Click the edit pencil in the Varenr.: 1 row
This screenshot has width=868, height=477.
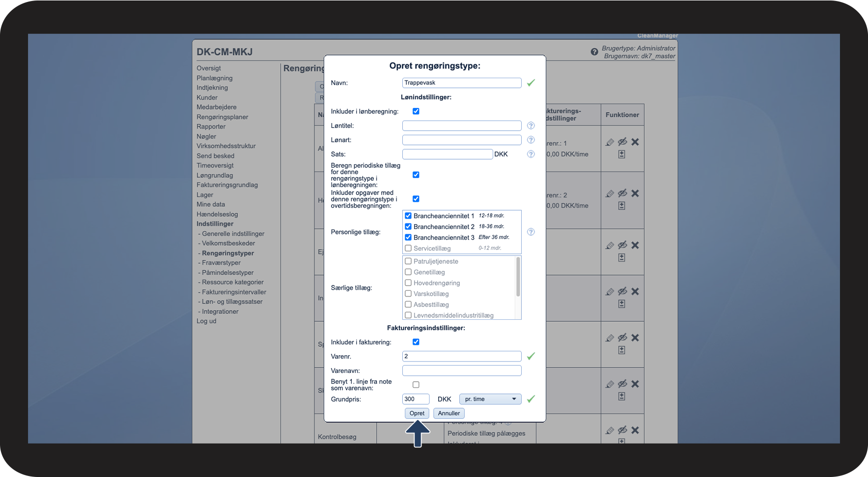tap(610, 142)
